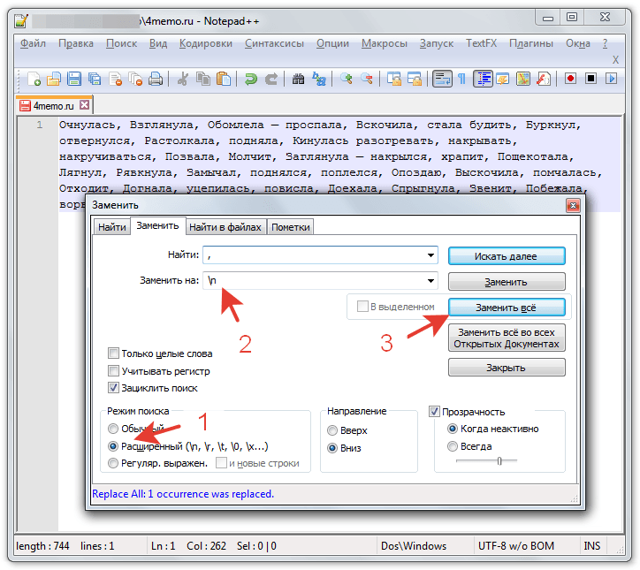The width and height of the screenshot is (640, 570).
Task: Open the Синтаксисы menu
Action: click(274, 43)
